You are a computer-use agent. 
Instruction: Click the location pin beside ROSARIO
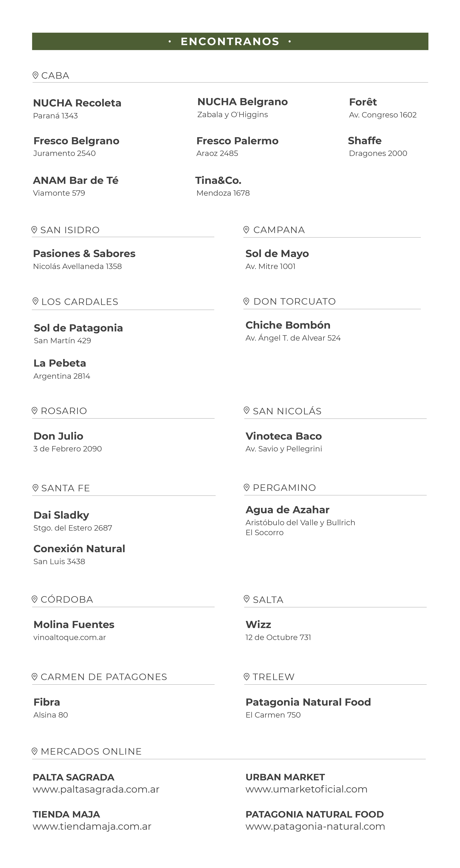tap(34, 410)
